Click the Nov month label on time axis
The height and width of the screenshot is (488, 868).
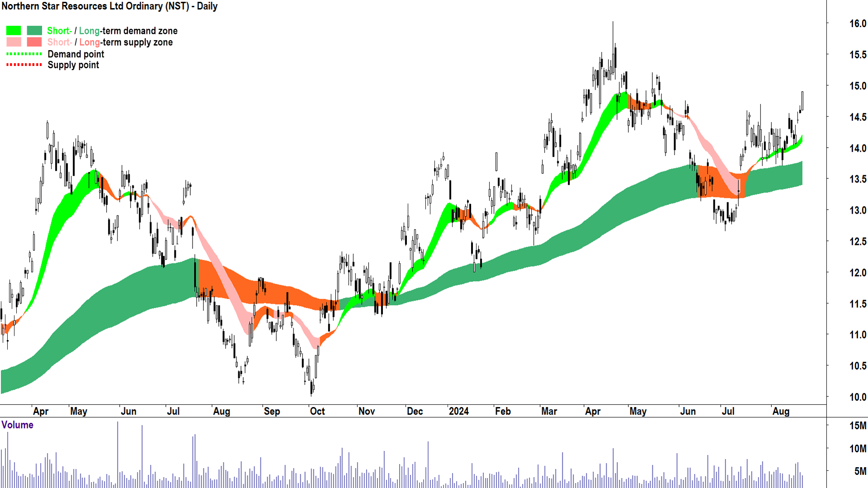click(x=367, y=411)
